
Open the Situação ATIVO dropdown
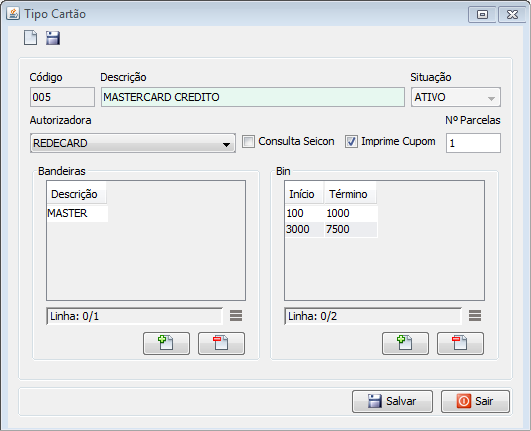(456, 98)
